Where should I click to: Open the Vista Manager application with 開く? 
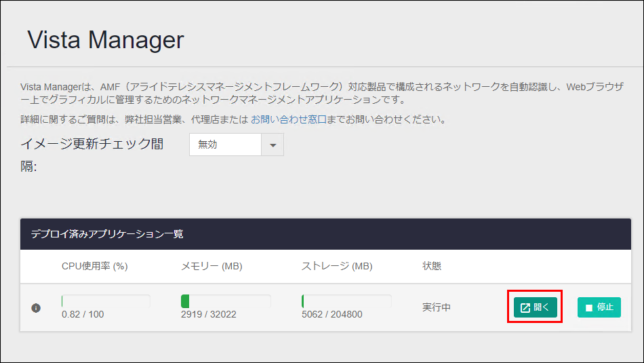click(535, 307)
